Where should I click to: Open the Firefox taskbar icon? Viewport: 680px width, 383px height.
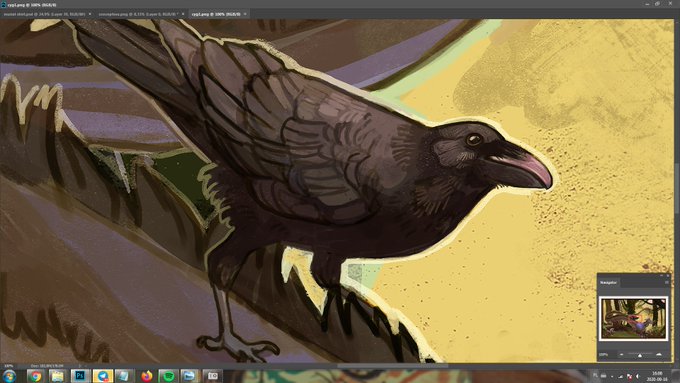pos(147,376)
